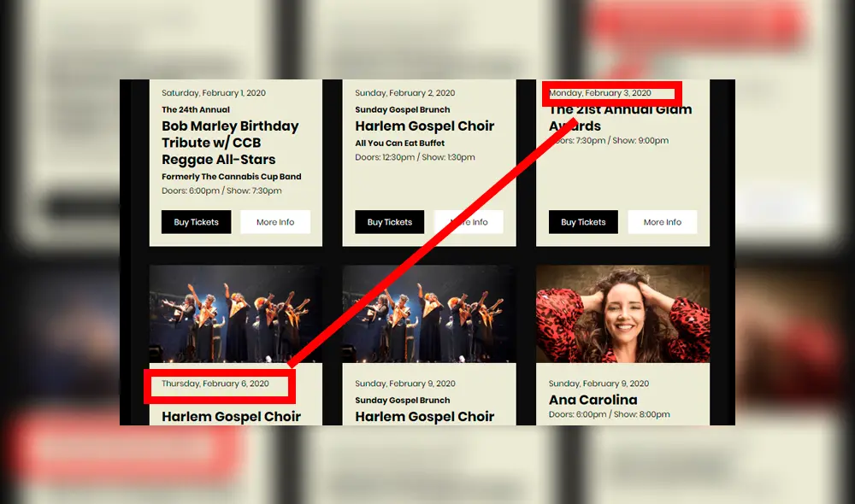
Task: Open More Info for February 2 Gospel Brunch
Action: click(469, 222)
